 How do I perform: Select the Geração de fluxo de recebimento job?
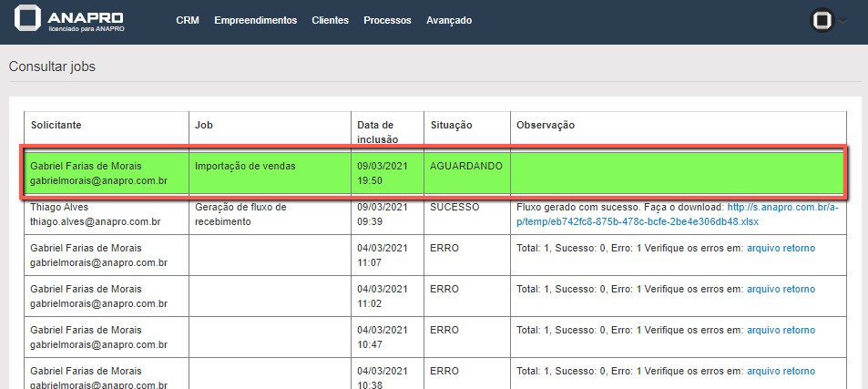point(240,214)
